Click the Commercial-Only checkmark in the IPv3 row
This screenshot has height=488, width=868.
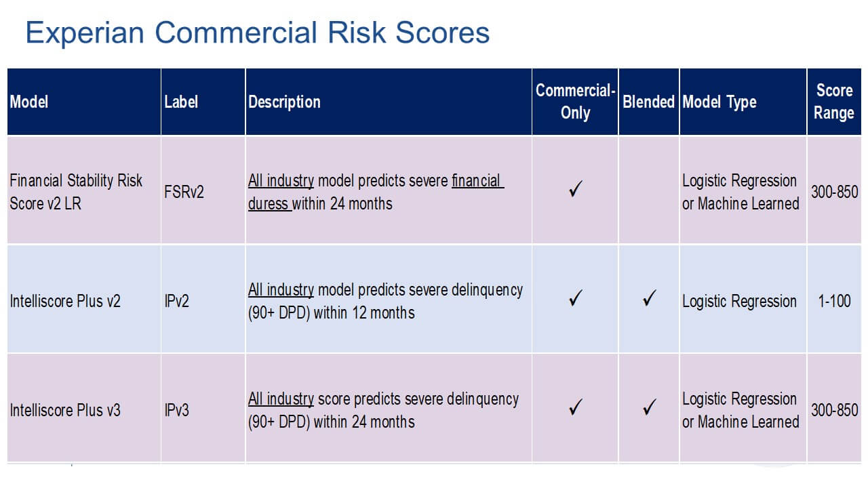click(x=575, y=407)
